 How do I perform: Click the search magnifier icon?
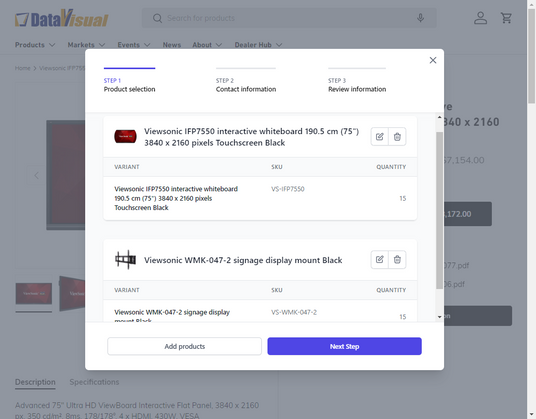pyautogui.click(x=157, y=18)
